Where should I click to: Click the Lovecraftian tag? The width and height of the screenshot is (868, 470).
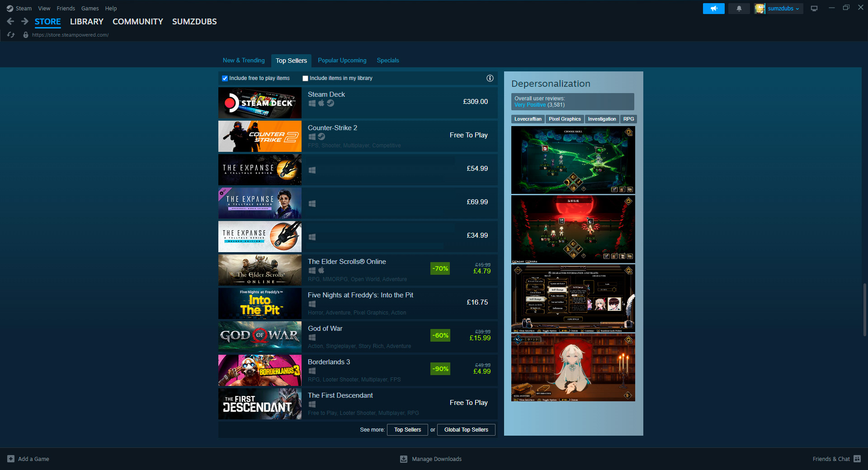[x=528, y=119]
